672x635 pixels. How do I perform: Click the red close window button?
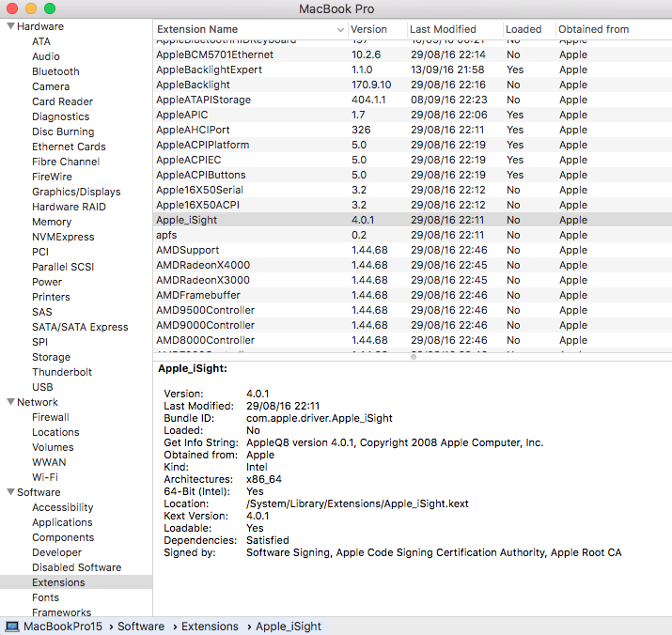coord(12,8)
